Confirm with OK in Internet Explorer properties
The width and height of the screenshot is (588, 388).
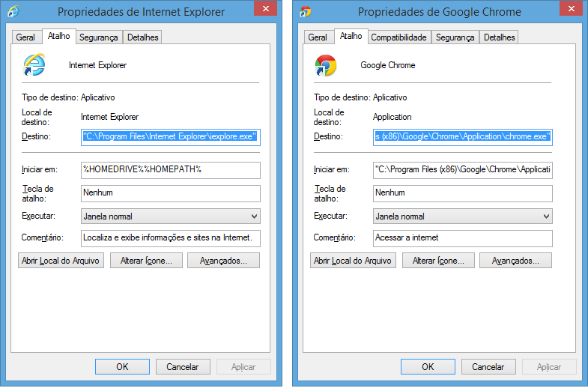coord(122,366)
